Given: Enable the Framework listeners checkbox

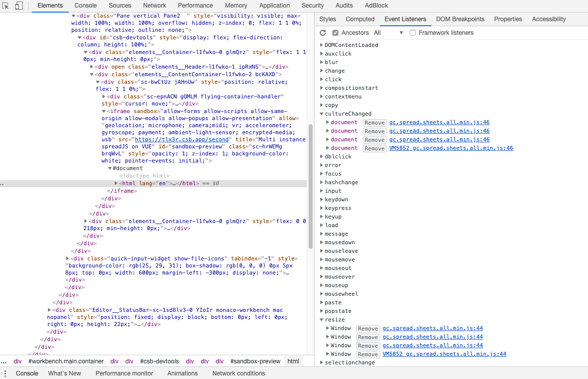Looking at the screenshot, I should [x=413, y=32].
